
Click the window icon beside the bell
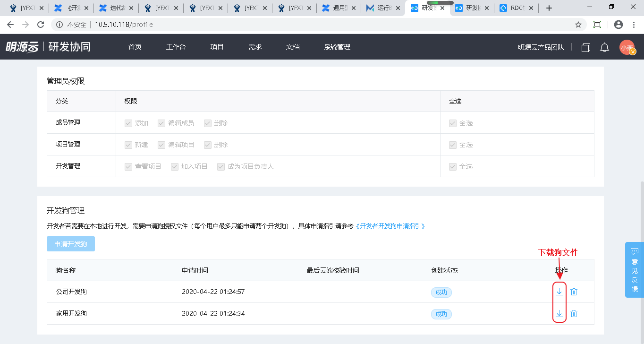pyautogui.click(x=586, y=47)
